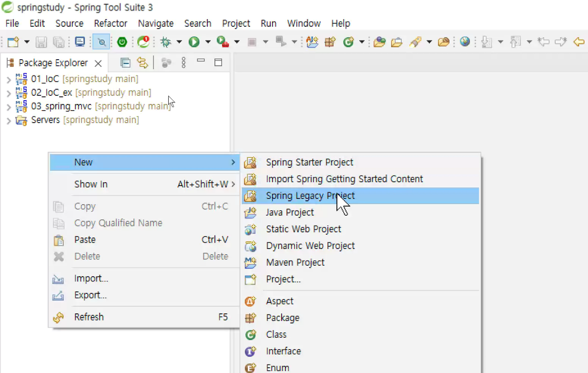588x373 pixels.
Task: Click the yellow Back navigation arrow
Action: click(x=579, y=42)
